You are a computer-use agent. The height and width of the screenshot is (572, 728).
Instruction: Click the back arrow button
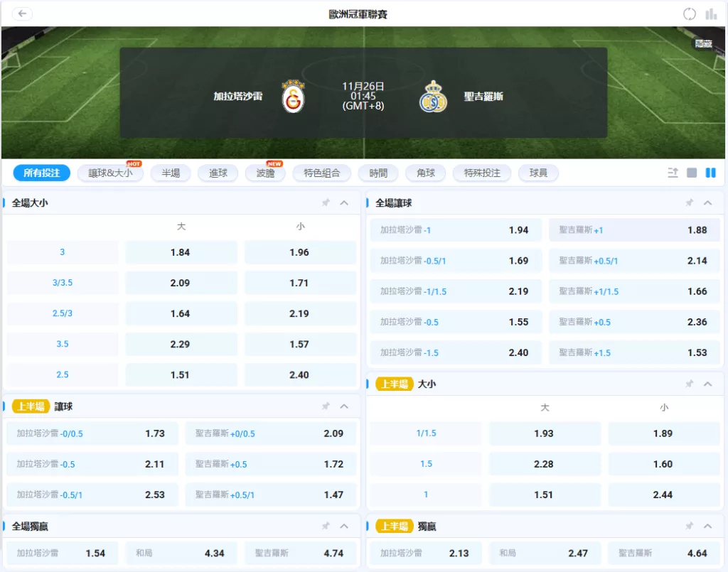pos(23,14)
